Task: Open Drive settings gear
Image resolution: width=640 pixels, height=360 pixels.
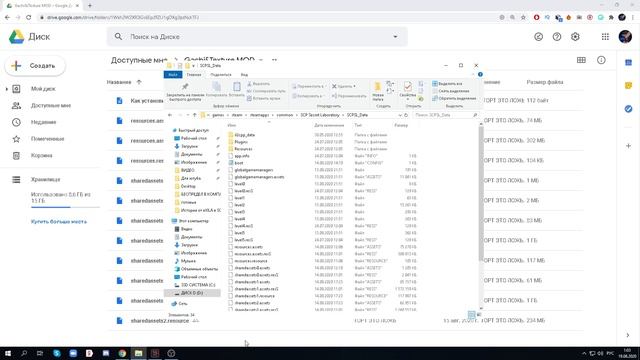Action: [575, 37]
